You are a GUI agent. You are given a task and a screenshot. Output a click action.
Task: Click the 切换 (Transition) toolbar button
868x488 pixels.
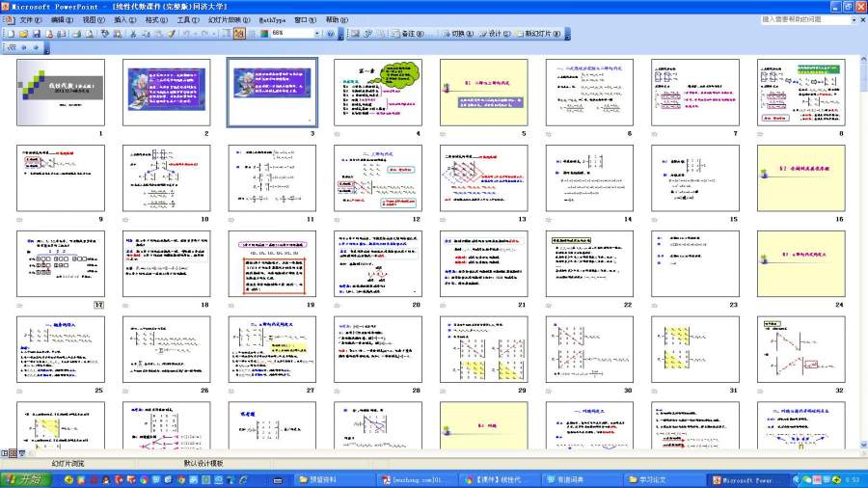(458, 34)
